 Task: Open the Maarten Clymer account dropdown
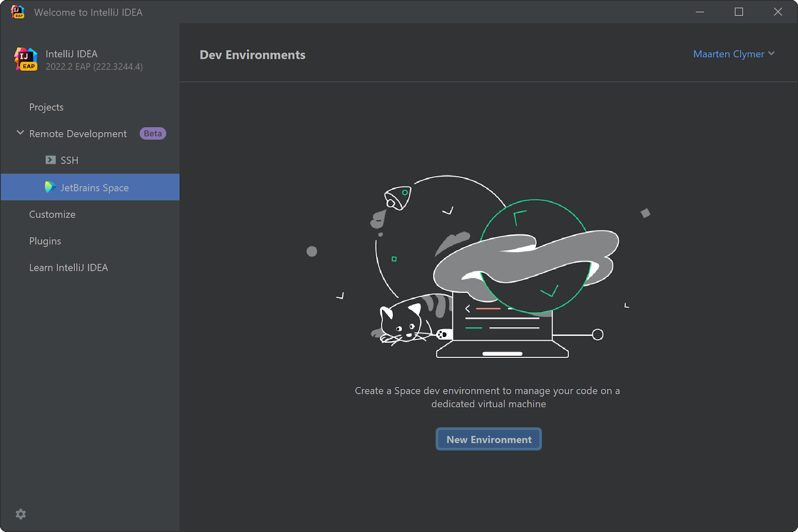click(734, 54)
